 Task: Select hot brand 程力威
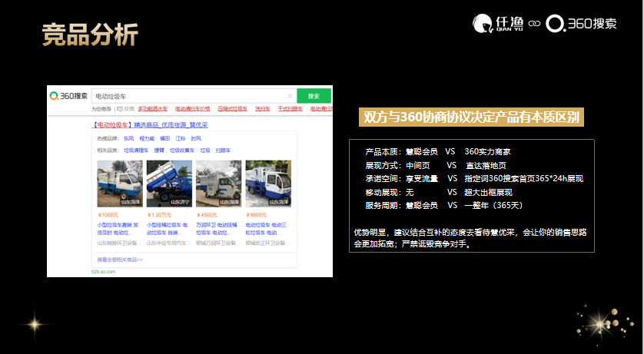point(147,139)
